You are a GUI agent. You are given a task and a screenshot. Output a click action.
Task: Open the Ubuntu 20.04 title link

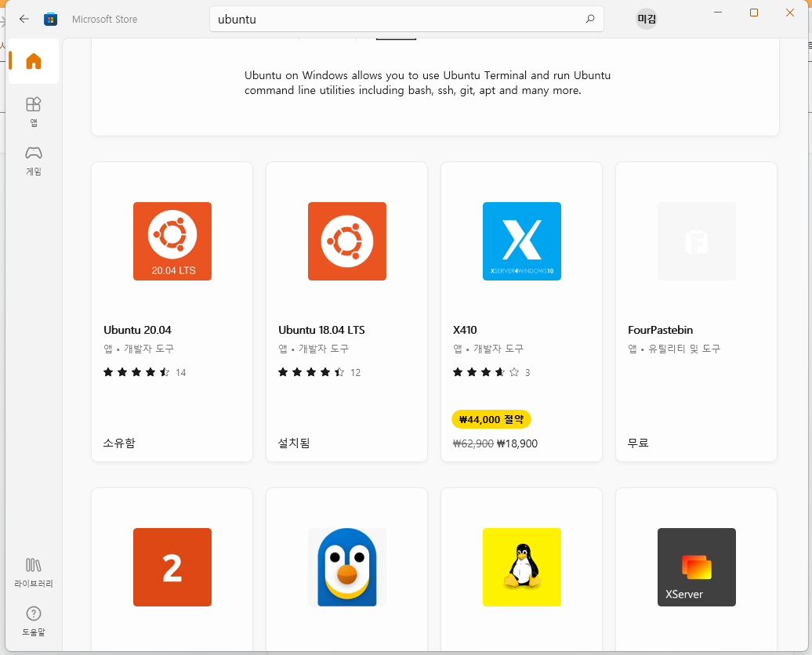click(137, 330)
